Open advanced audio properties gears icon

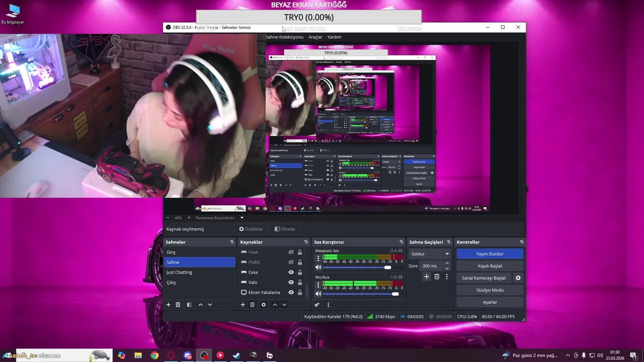click(317, 305)
